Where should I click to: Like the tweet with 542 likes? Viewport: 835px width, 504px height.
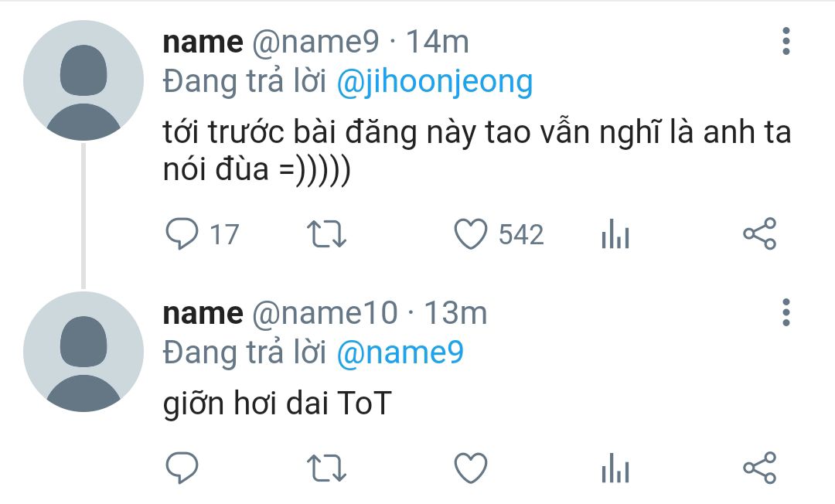pyautogui.click(x=470, y=234)
